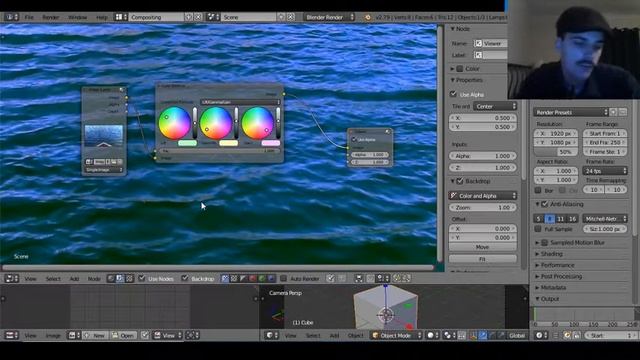Viewport: 640px width, 360px height.
Task: Click the Lift color swatch in Color Balance node
Action: tap(187, 143)
